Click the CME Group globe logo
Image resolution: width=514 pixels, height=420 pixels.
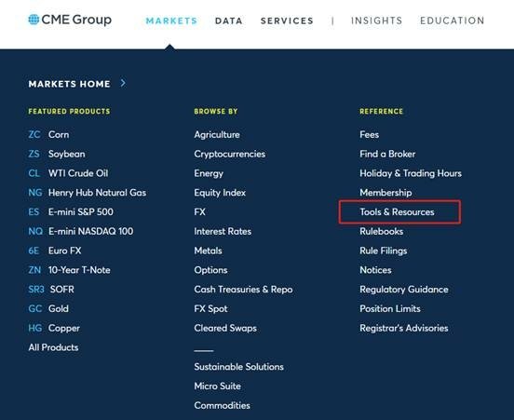pyautogui.click(x=34, y=20)
